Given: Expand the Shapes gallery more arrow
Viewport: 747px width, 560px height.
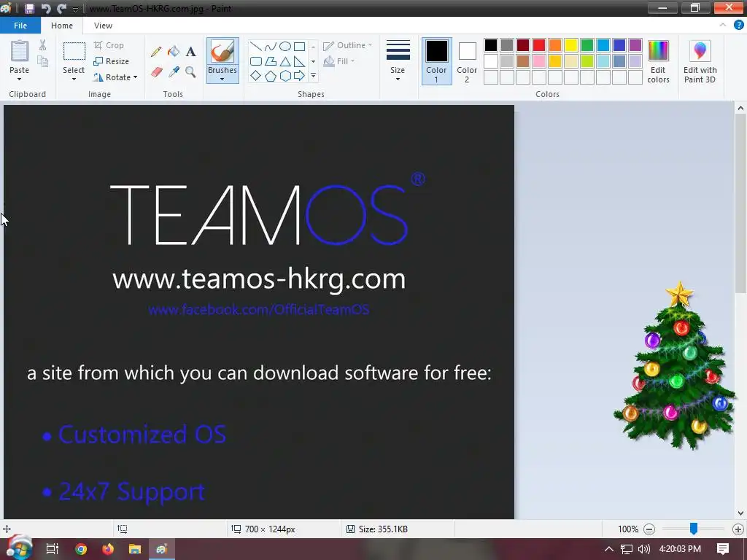Looking at the screenshot, I should click(313, 76).
